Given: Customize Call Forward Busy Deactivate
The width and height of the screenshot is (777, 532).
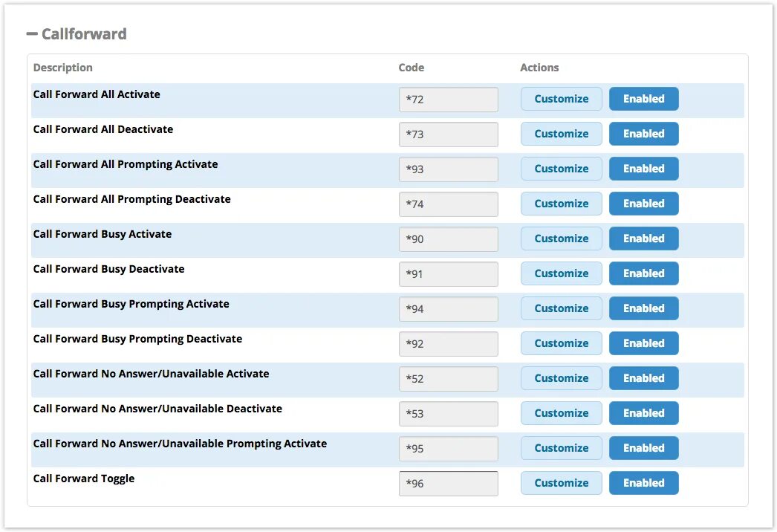Looking at the screenshot, I should click(x=561, y=273).
